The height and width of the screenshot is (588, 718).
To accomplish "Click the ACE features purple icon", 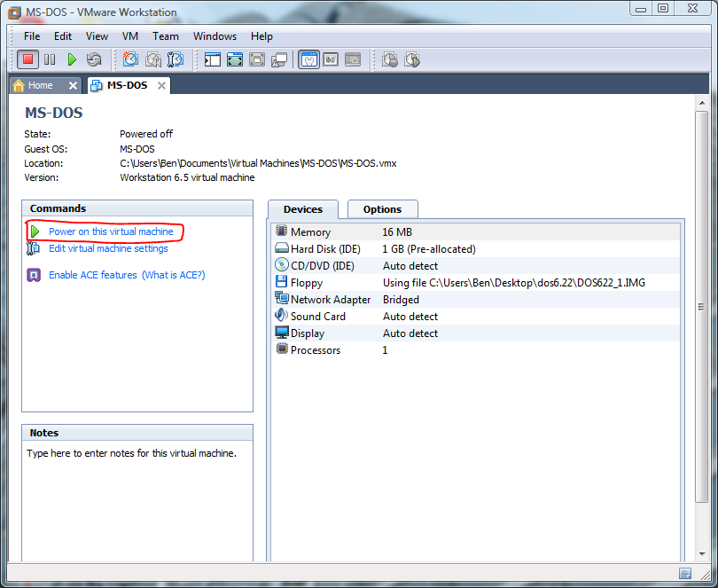I will pyautogui.click(x=34, y=275).
